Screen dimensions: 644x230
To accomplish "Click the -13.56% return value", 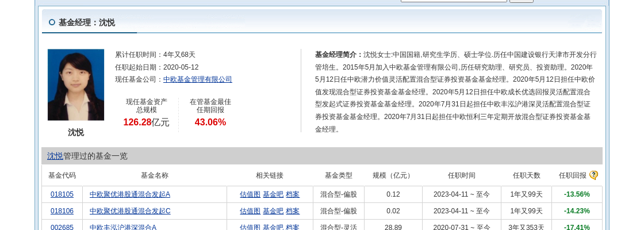I will [577, 194].
